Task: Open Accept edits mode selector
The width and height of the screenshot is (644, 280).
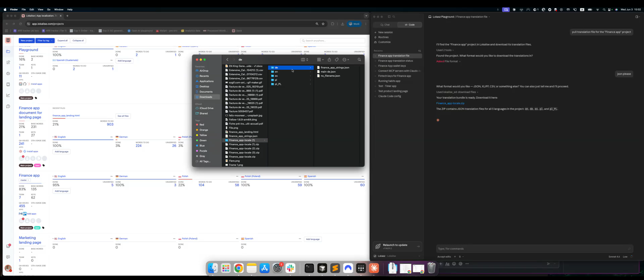Action: click(x=444, y=257)
